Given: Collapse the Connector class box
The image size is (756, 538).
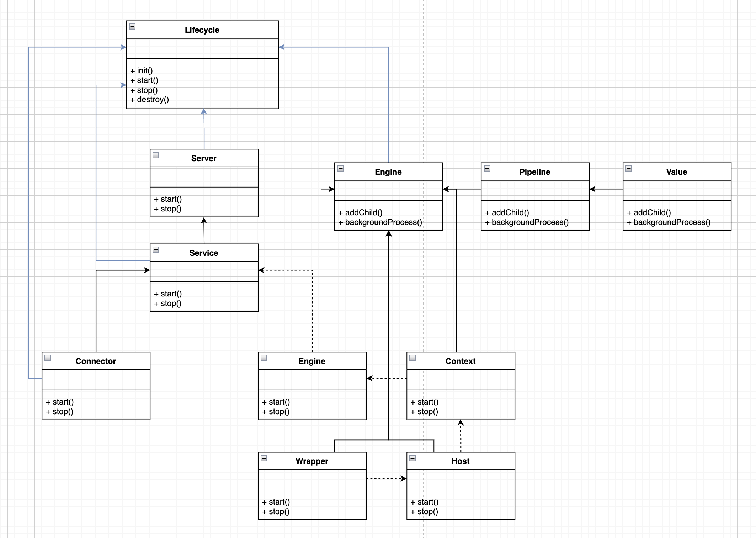Looking at the screenshot, I should click(x=48, y=358).
